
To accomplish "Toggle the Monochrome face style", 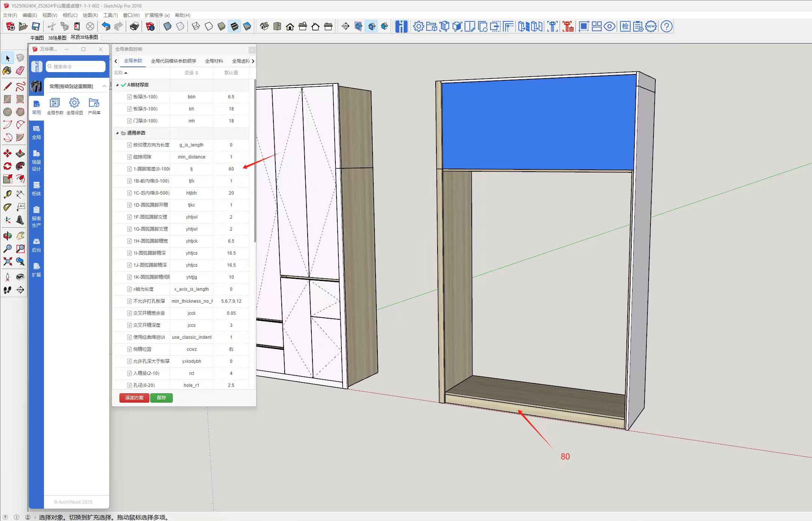I will (x=247, y=26).
